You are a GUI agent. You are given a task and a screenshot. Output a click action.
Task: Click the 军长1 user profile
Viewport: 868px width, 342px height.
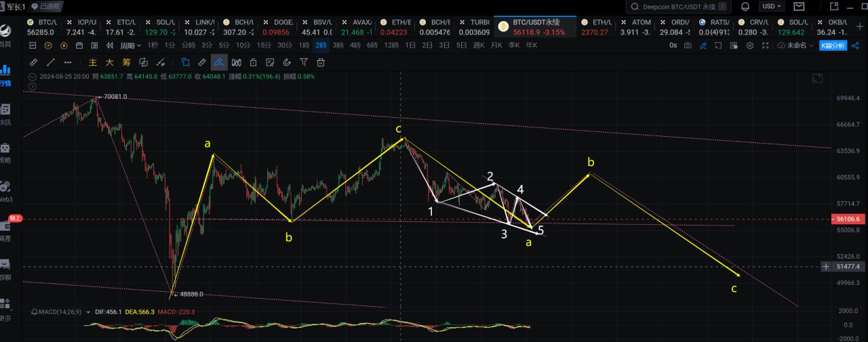(x=14, y=6)
